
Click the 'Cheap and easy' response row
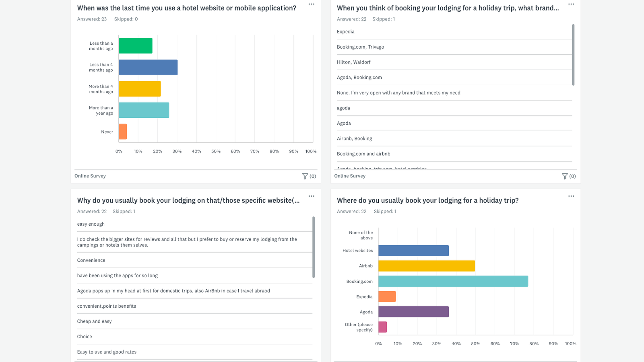[94, 321]
